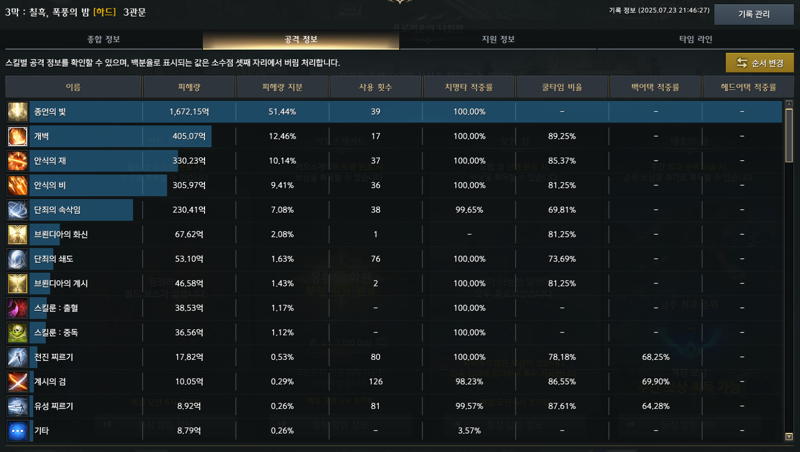Sort by the 치명타 적중률 column header
Screen dimensions: 800x452
click(x=469, y=87)
